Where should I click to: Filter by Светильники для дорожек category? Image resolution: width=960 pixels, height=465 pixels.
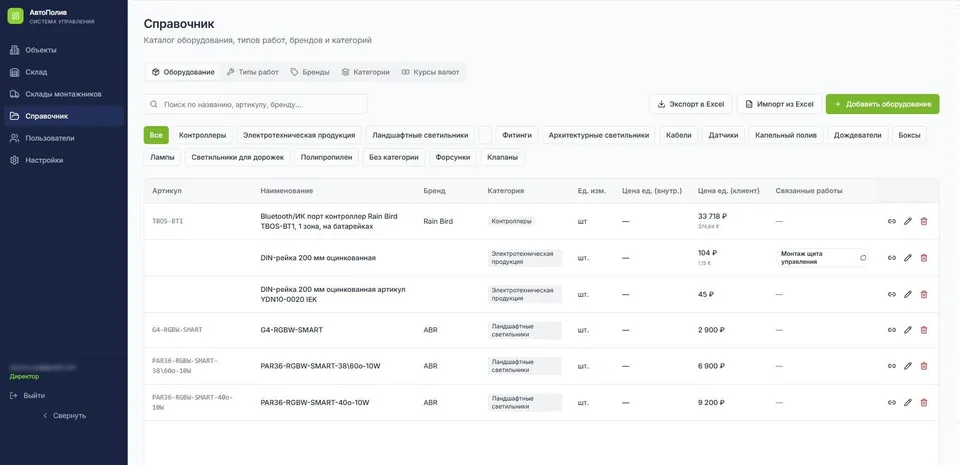click(238, 157)
